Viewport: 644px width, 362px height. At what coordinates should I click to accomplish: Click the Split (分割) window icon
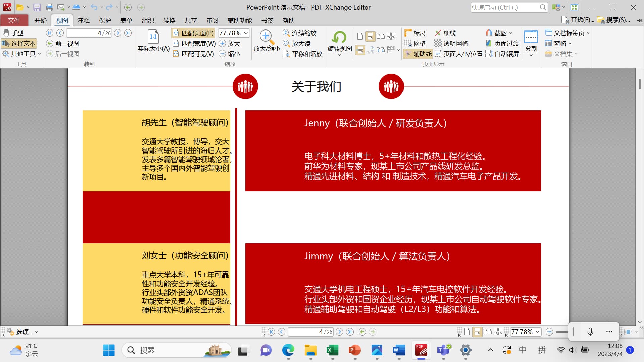531,37
